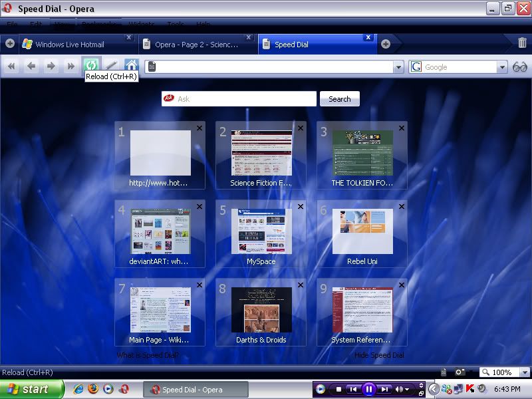Image resolution: width=532 pixels, height=399 pixels.
Task: Click the Wand password icon
Action: [x=111, y=65]
